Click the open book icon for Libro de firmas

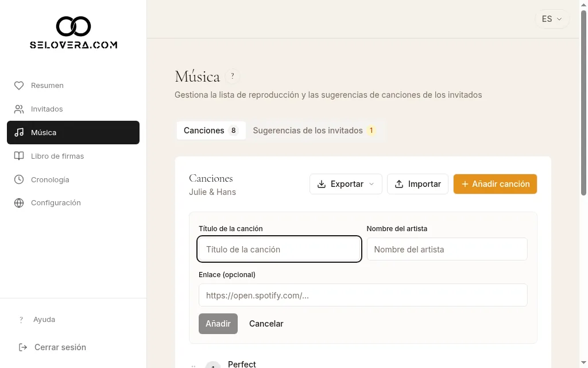point(19,156)
